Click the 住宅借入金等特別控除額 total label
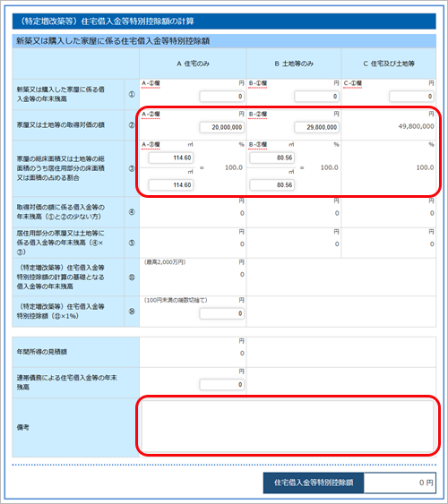 click(314, 483)
